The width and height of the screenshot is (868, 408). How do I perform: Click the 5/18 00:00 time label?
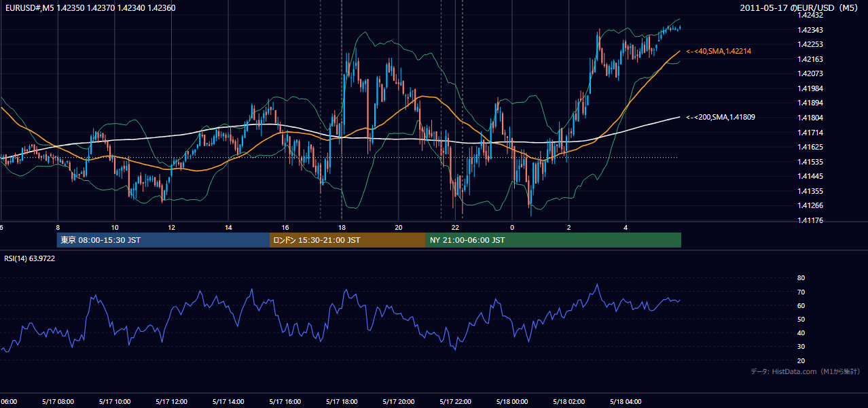tap(512, 402)
